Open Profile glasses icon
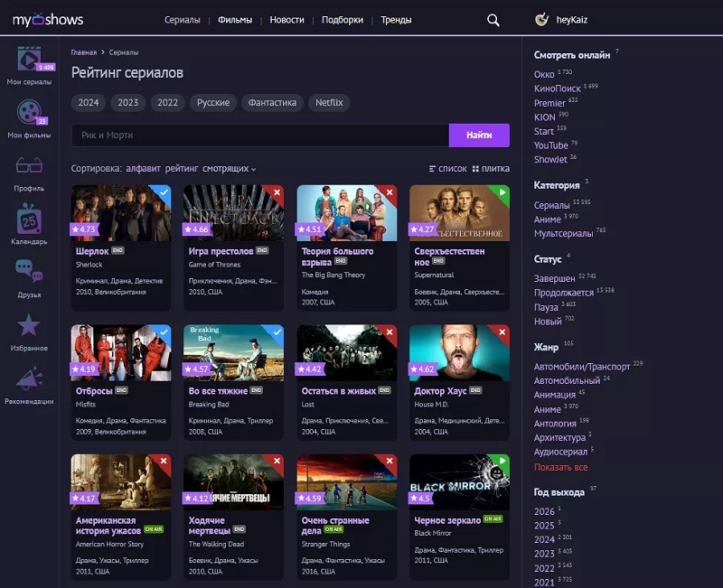Viewport: 723px width, 588px height. tap(30, 165)
